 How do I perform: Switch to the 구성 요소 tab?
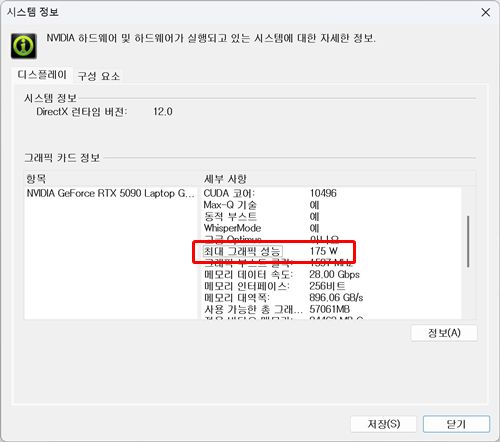(x=99, y=76)
